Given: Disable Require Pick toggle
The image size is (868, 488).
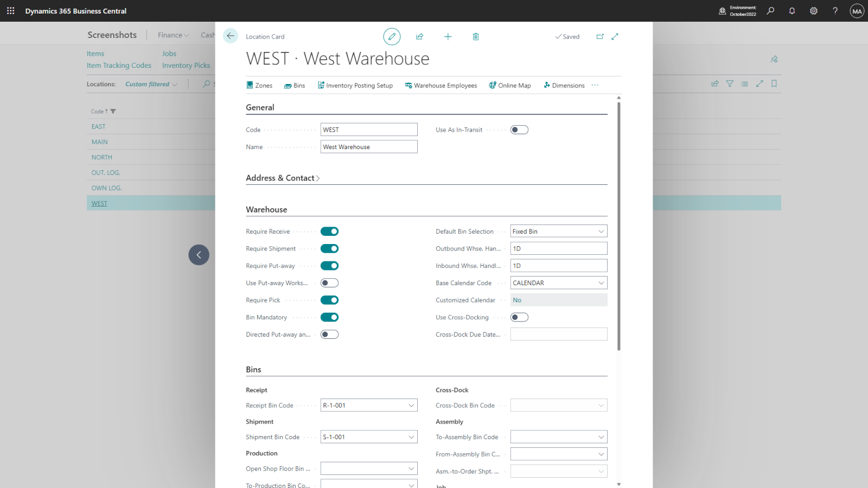Looking at the screenshot, I should tap(329, 300).
